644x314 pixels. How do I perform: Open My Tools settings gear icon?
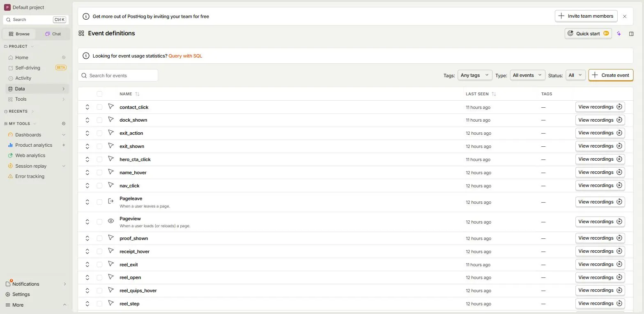(64, 124)
